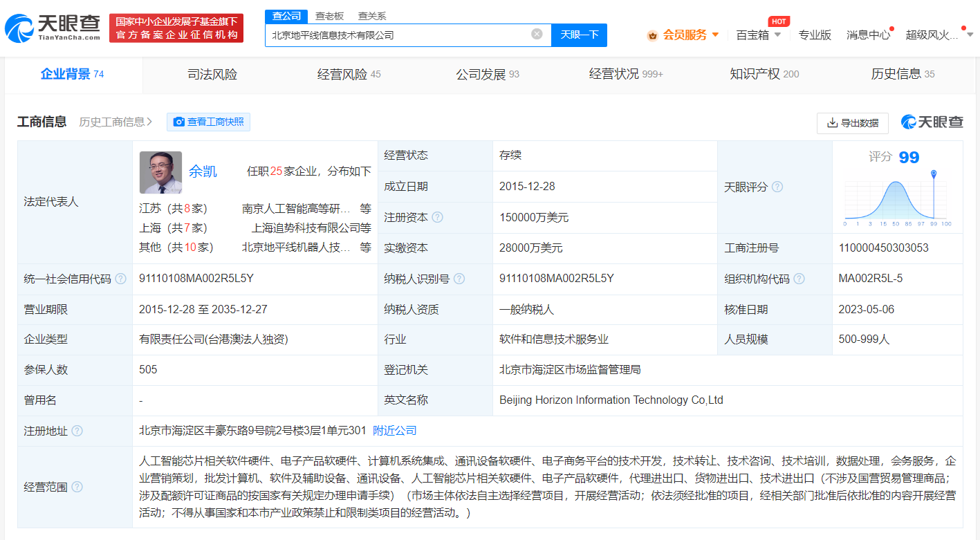Click 营业期限 value 2015-12-28 至 2035-12-27
The height and width of the screenshot is (540, 980).
pyautogui.click(x=203, y=310)
